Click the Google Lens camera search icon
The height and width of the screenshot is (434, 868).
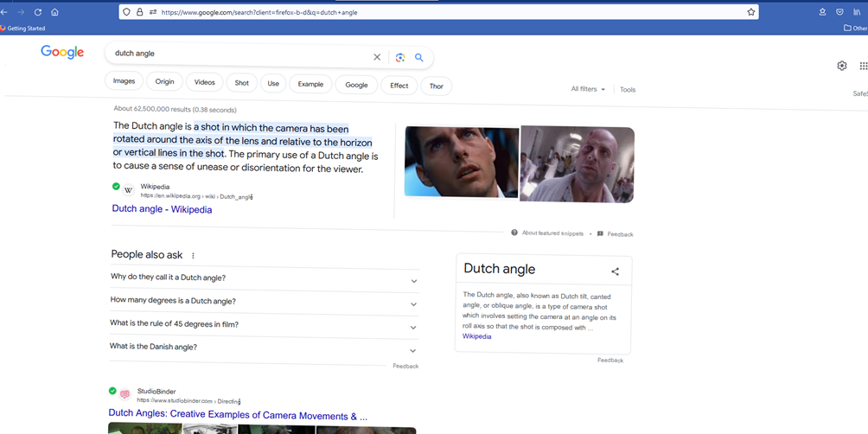pyautogui.click(x=399, y=58)
